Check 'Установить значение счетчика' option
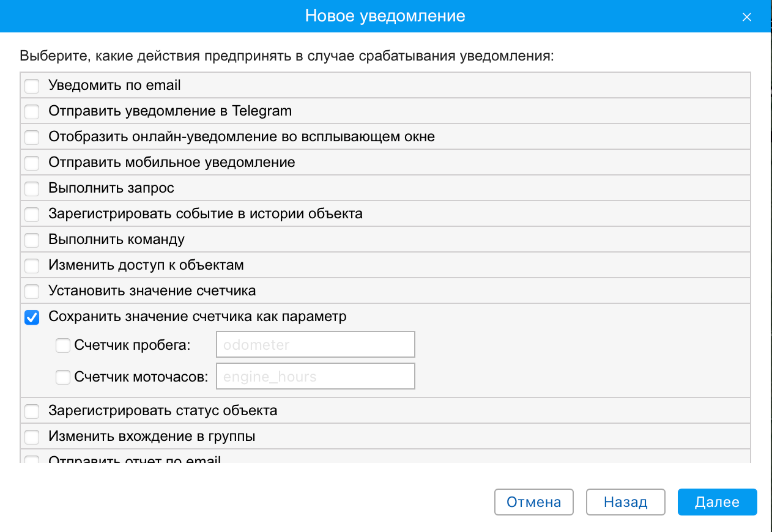772x532 pixels. [32, 292]
